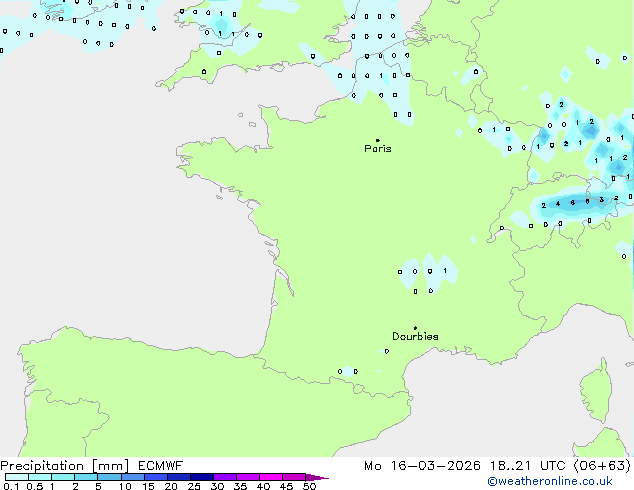Click the legend label 20
Viewport: 634px width, 490px height.
tap(171, 486)
